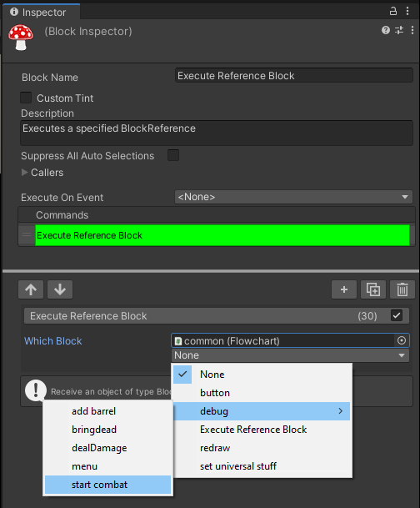Enable the Custom Tint checkbox
420x508 pixels.
(x=26, y=98)
